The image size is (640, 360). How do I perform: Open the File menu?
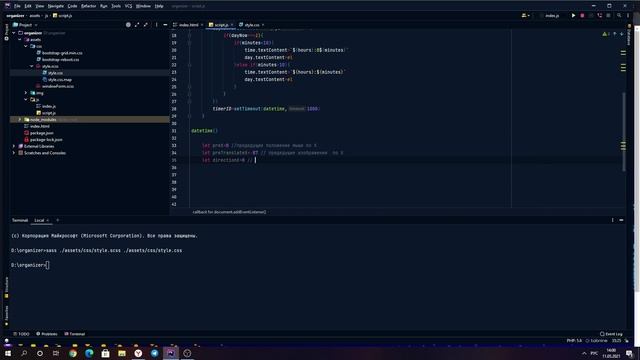click(17, 6)
